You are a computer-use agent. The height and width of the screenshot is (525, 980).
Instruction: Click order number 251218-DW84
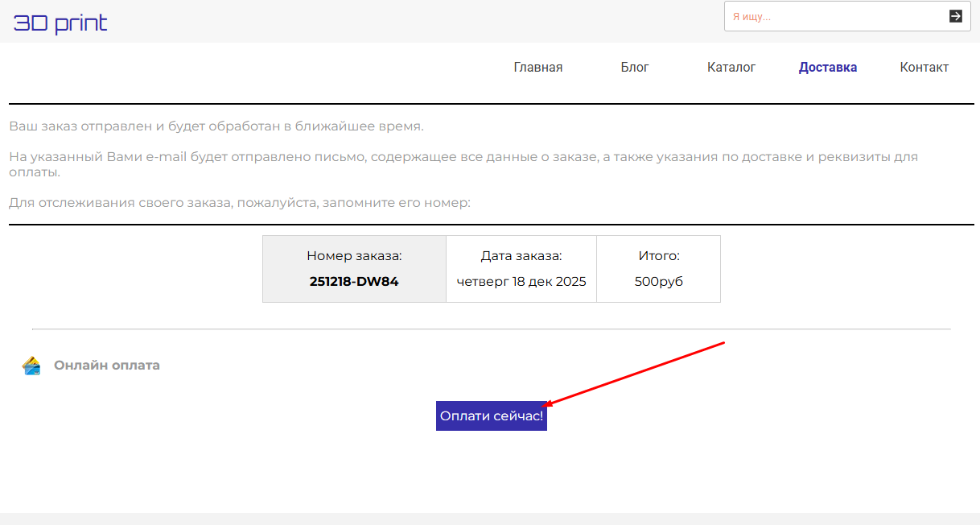pos(354,282)
